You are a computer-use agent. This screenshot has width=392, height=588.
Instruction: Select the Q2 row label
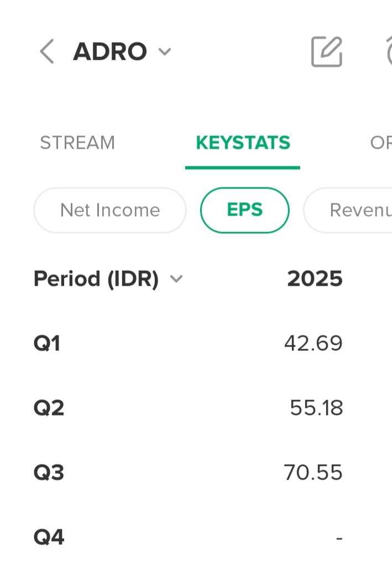click(49, 408)
